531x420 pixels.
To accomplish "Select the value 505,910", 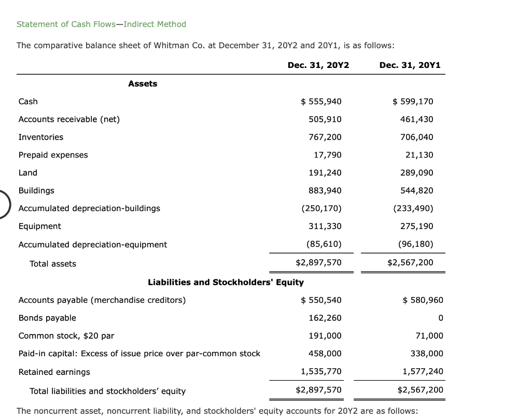I will (x=325, y=119).
